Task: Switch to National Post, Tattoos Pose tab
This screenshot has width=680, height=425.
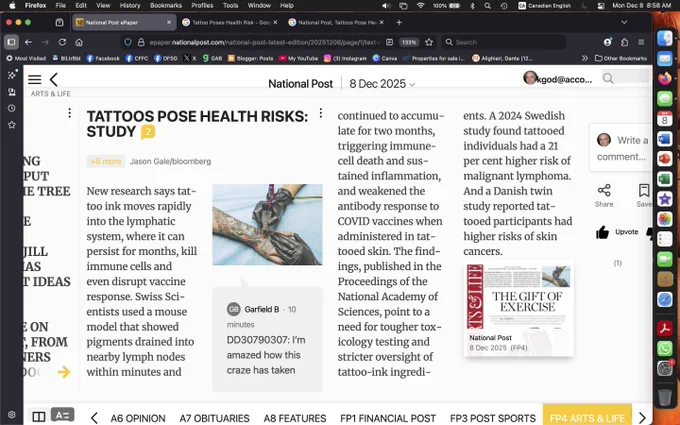Action: [x=336, y=22]
